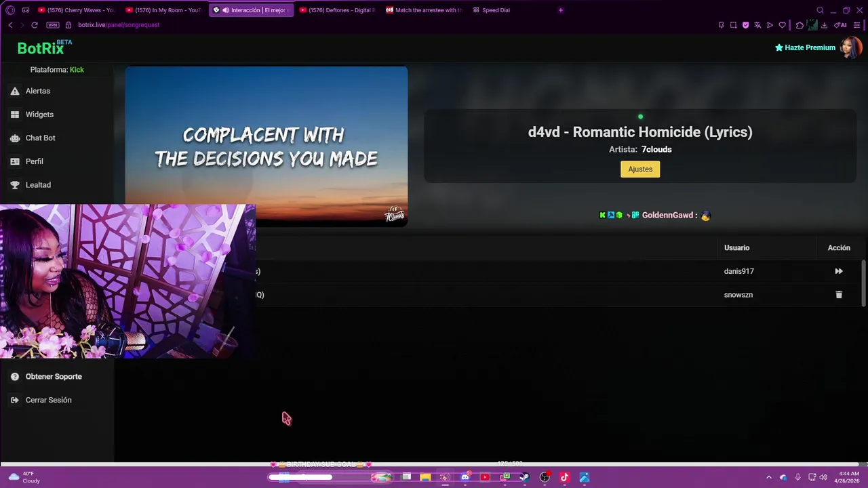Open Steam from the taskbar
Viewport: 868px width, 488px height.
pos(524,477)
